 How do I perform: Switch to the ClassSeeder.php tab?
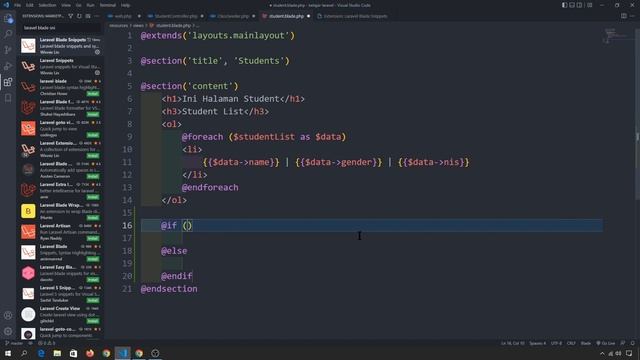(x=233, y=16)
